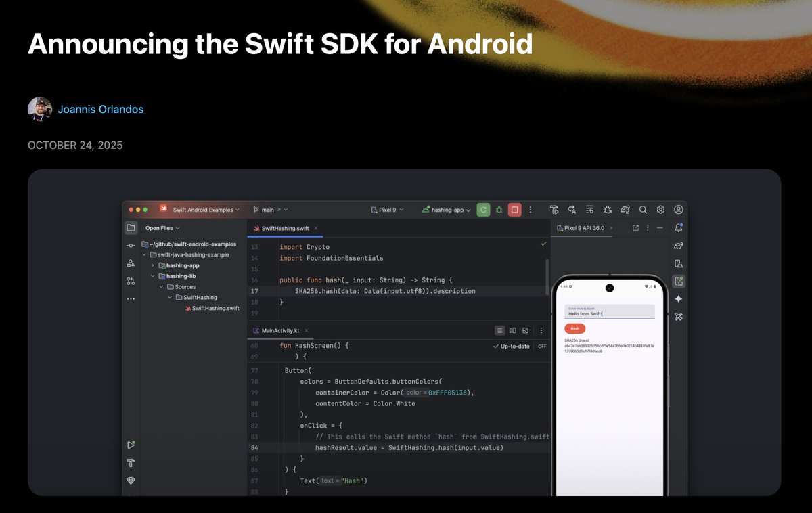Click the SwiftHashing editor vertical scrollbar
This screenshot has width=812, height=513.
547,275
